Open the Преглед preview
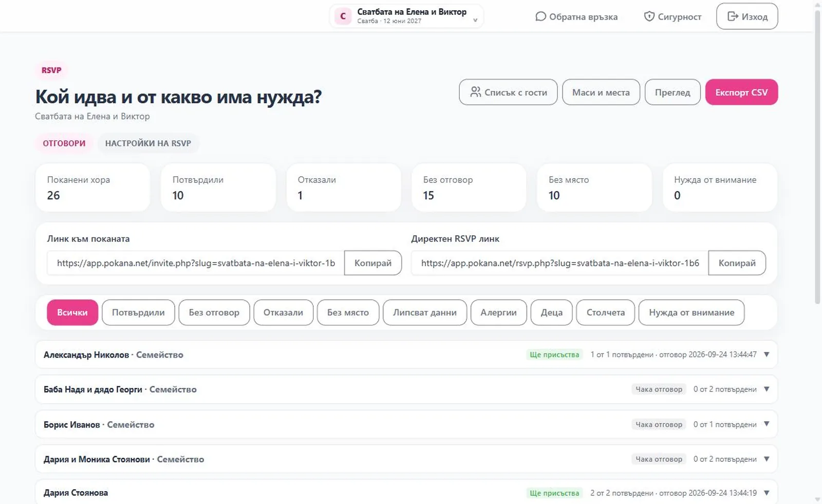This screenshot has width=822, height=504. tap(672, 92)
